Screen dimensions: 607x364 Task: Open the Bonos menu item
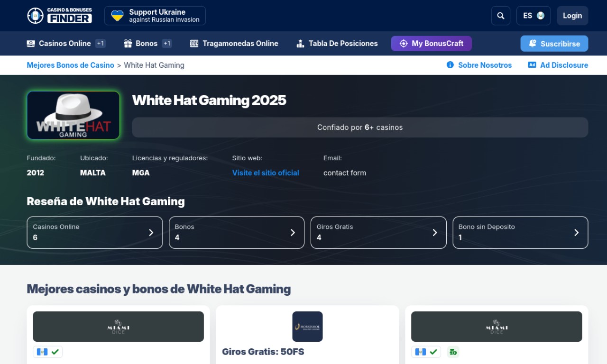[147, 44]
